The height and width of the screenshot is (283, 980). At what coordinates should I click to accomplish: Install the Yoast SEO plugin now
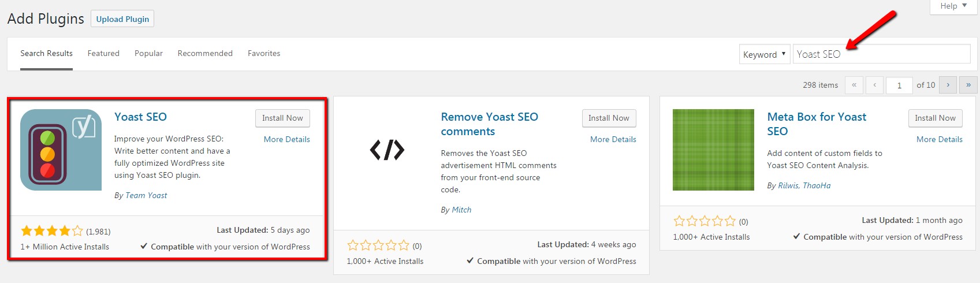point(282,118)
